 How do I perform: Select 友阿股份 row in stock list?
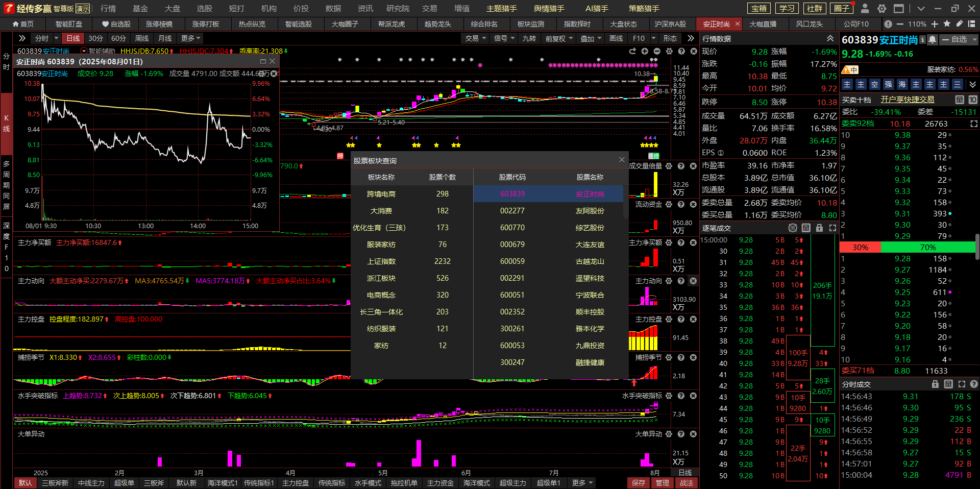coord(549,211)
